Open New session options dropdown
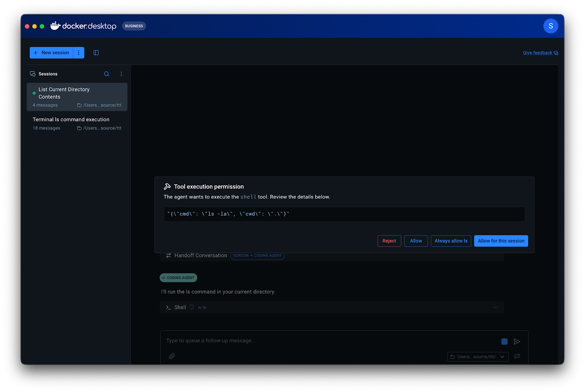The image size is (585, 392). 79,53
